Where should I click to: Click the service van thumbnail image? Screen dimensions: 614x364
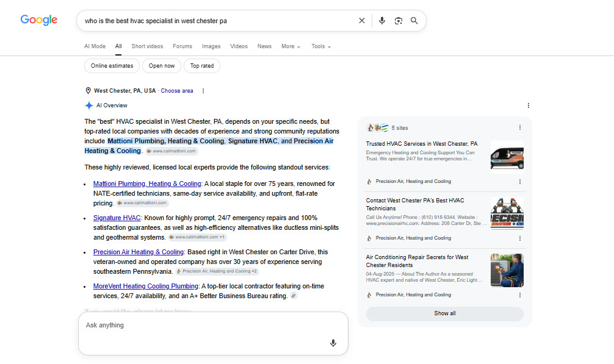point(507,157)
